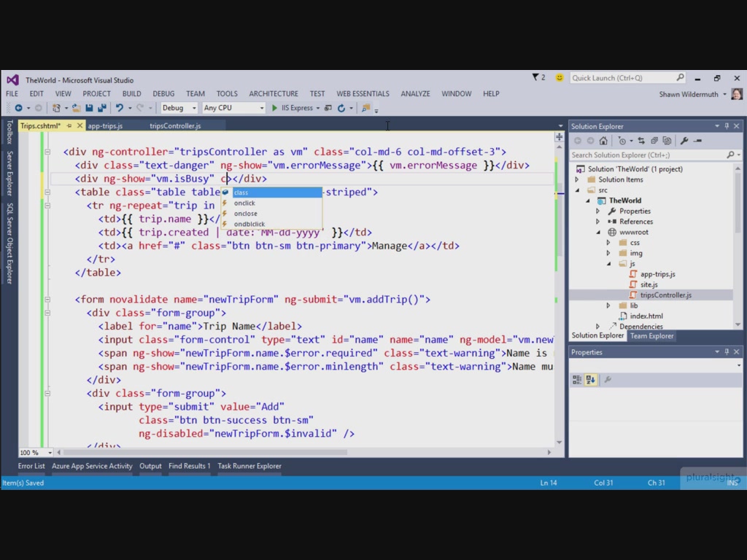This screenshot has width=747, height=560.
Task: Click the Solution Explorer Home icon
Action: pos(603,141)
